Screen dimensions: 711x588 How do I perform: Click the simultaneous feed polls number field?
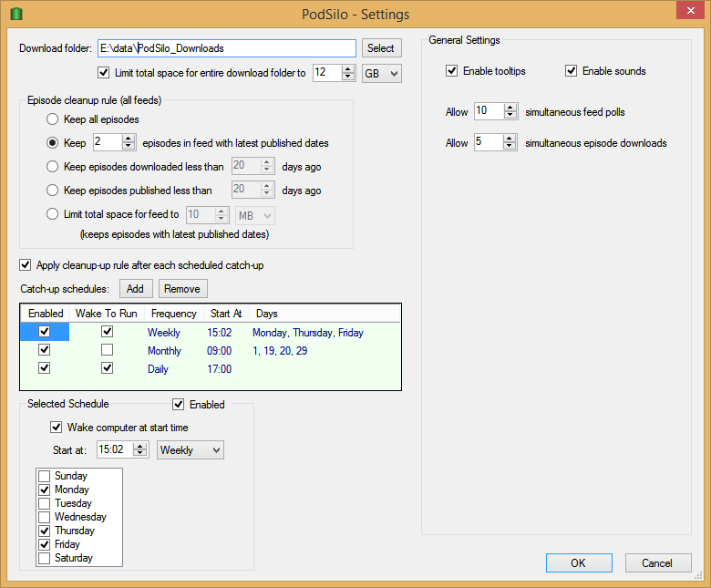[x=489, y=112]
